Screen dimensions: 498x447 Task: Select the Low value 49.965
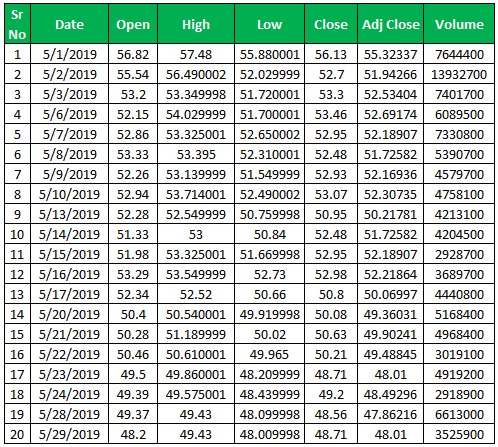click(269, 354)
